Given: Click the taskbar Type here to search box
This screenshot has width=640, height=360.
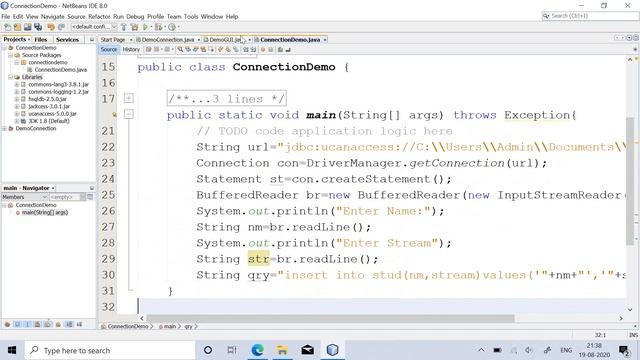Looking at the screenshot, I should [110, 351].
